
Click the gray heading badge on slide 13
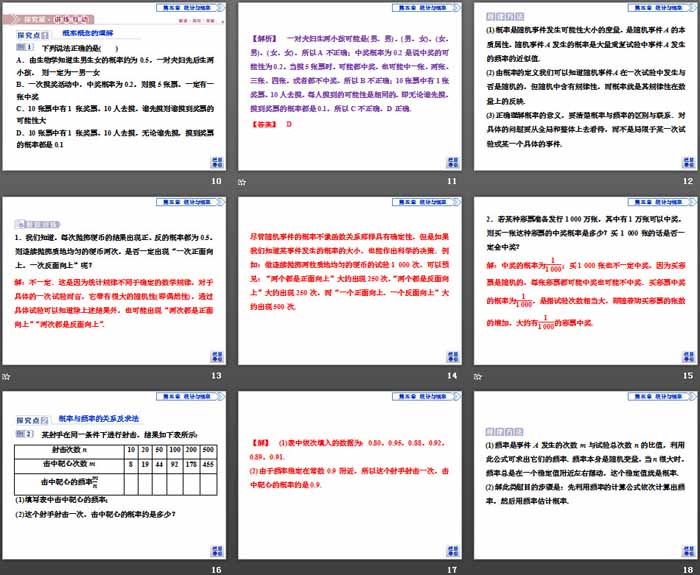tap(37, 224)
